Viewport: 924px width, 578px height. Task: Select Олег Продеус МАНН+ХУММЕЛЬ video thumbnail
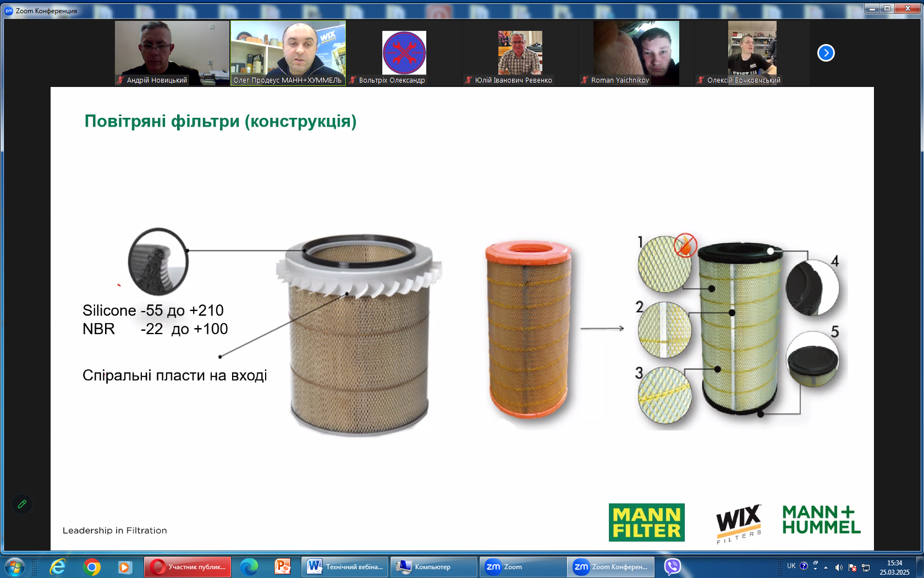[288, 53]
